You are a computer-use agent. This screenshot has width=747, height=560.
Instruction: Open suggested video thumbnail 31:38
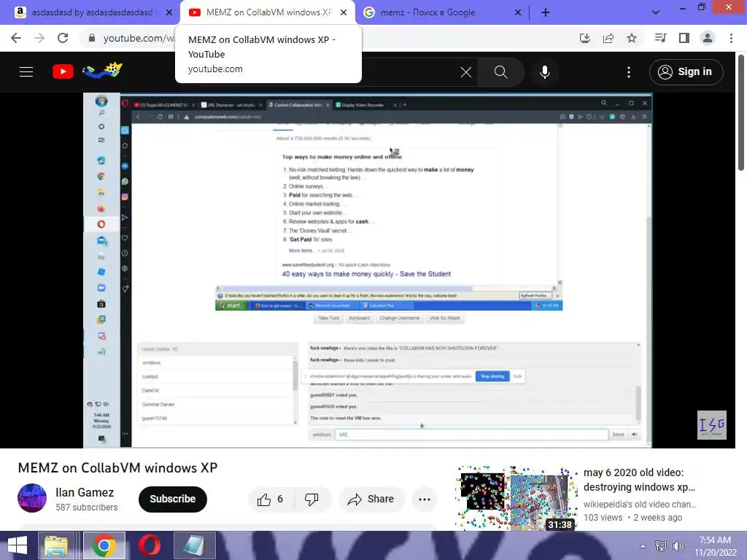coord(516,499)
